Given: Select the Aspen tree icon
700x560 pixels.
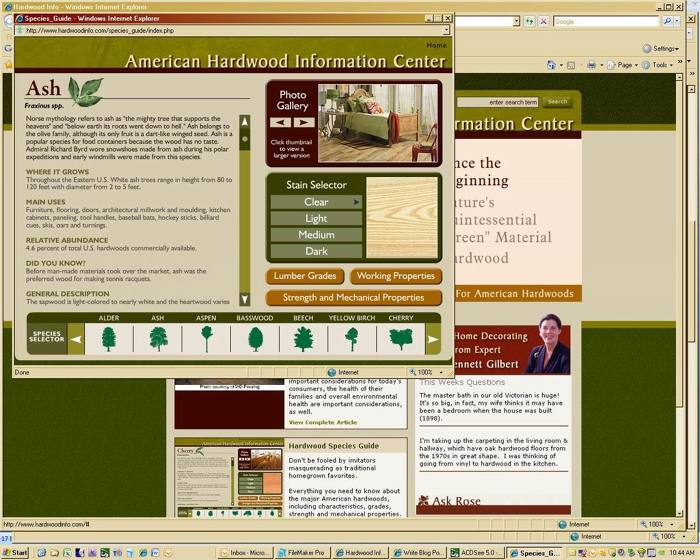Looking at the screenshot, I should (206, 339).
